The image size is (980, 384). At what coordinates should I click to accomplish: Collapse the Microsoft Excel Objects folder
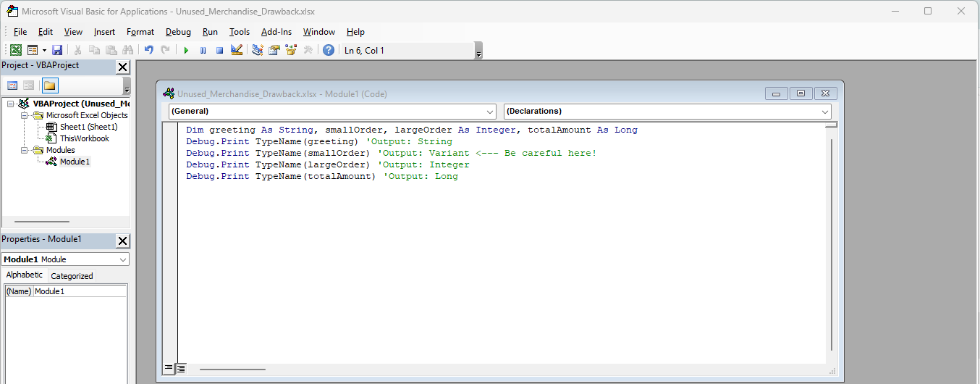24,115
